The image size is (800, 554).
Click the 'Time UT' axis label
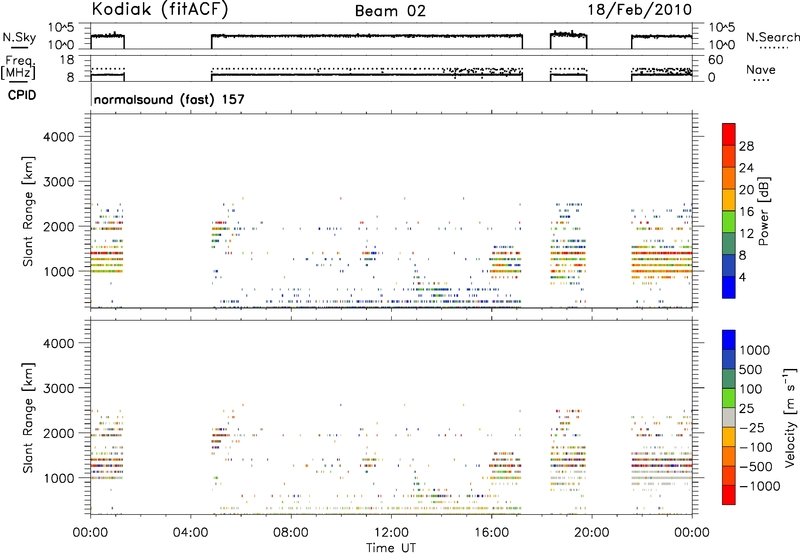(x=391, y=548)
